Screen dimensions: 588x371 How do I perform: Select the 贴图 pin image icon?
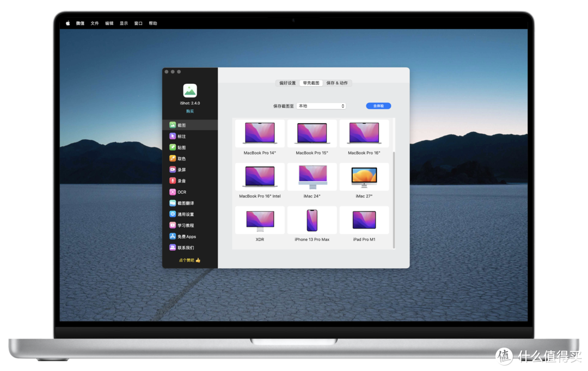(173, 147)
